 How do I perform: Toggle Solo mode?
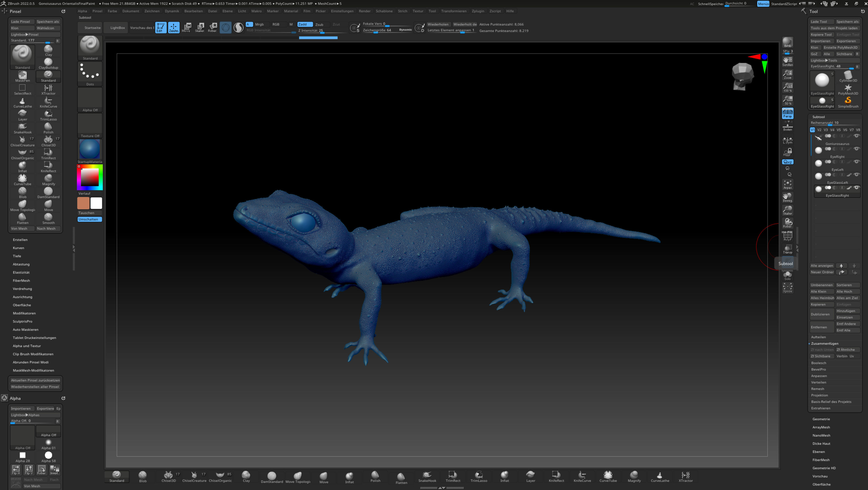[x=787, y=275]
